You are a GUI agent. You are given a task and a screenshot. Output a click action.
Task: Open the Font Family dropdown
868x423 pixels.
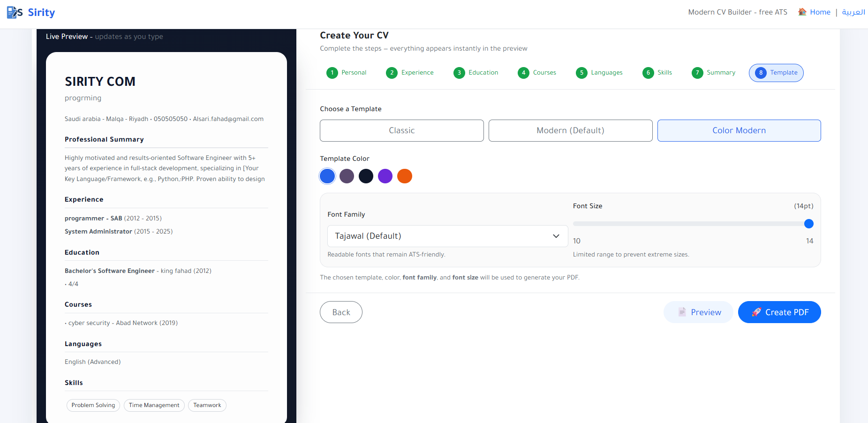(447, 236)
